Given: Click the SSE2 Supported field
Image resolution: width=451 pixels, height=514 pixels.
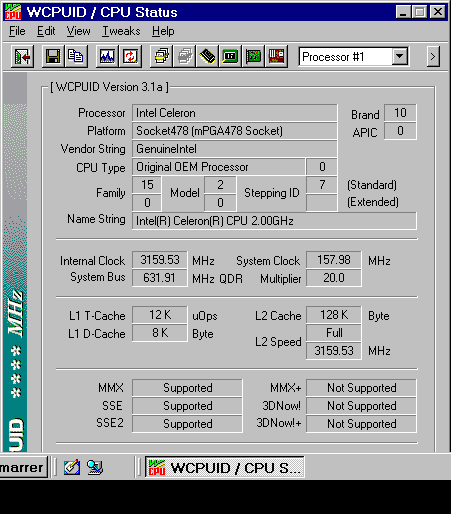Looking at the screenshot, I should click(x=187, y=424).
